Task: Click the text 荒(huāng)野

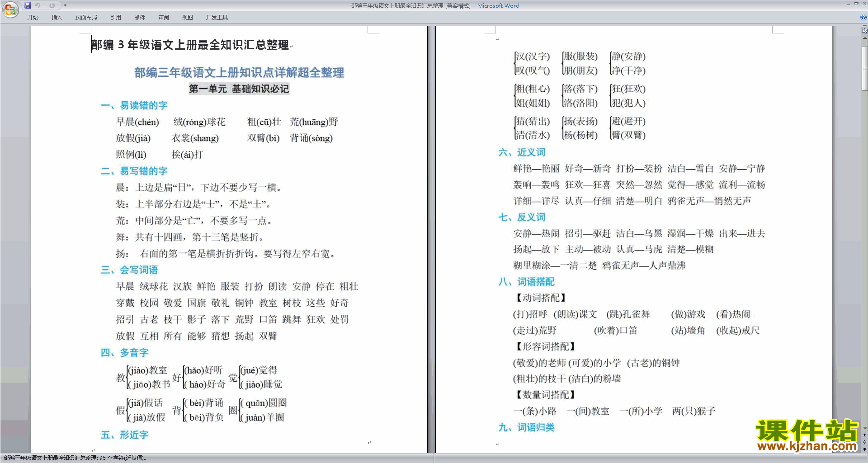Action: point(314,122)
